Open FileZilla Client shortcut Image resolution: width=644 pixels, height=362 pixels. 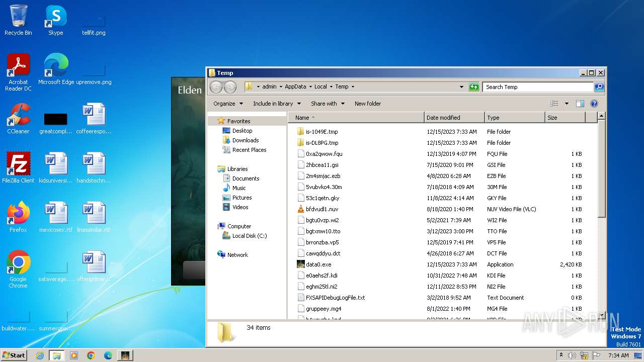click(x=18, y=168)
